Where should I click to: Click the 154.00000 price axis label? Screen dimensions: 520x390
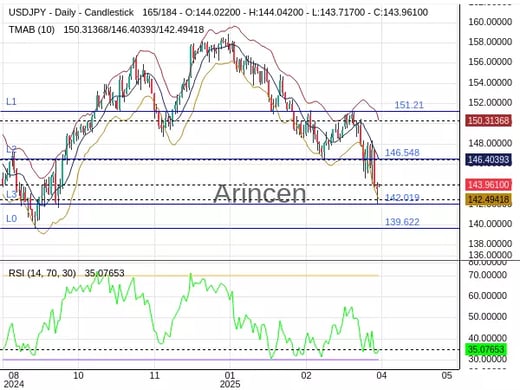click(490, 82)
